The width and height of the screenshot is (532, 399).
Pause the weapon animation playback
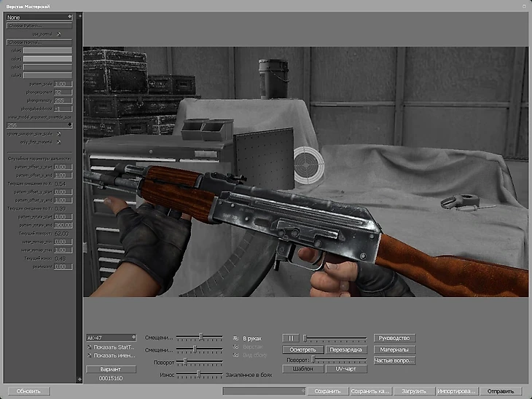coord(292,339)
